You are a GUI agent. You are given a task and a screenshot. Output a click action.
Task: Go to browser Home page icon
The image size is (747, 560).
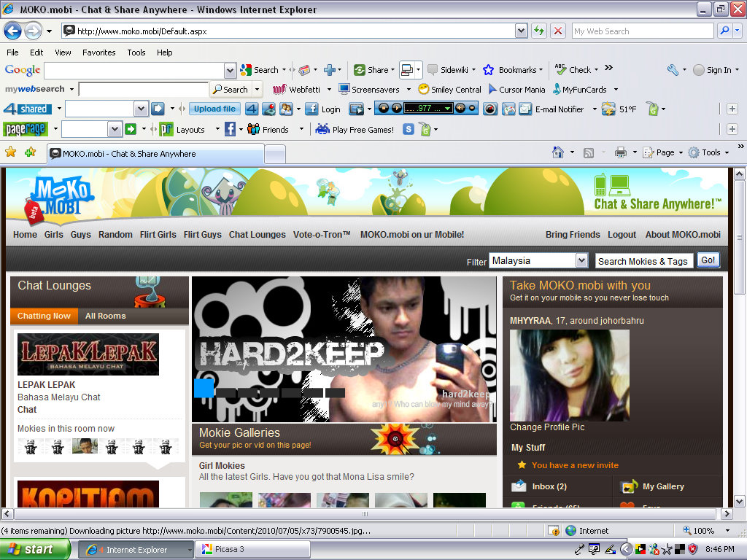pos(557,152)
